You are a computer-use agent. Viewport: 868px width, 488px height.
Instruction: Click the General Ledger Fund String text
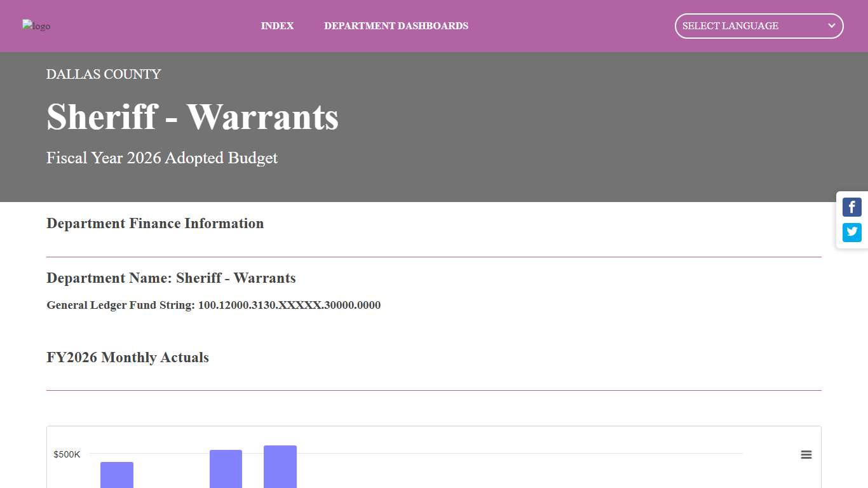(x=213, y=305)
